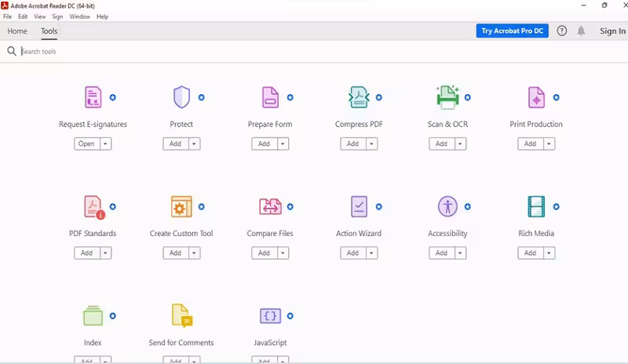Screen dimensions: 628x364
Task: Click the star badge beside Rich Media
Action: 557,206
